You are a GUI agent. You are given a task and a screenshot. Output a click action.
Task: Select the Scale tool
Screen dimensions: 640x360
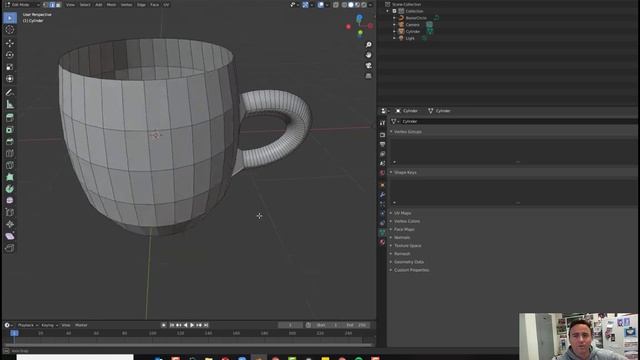tap(10, 67)
